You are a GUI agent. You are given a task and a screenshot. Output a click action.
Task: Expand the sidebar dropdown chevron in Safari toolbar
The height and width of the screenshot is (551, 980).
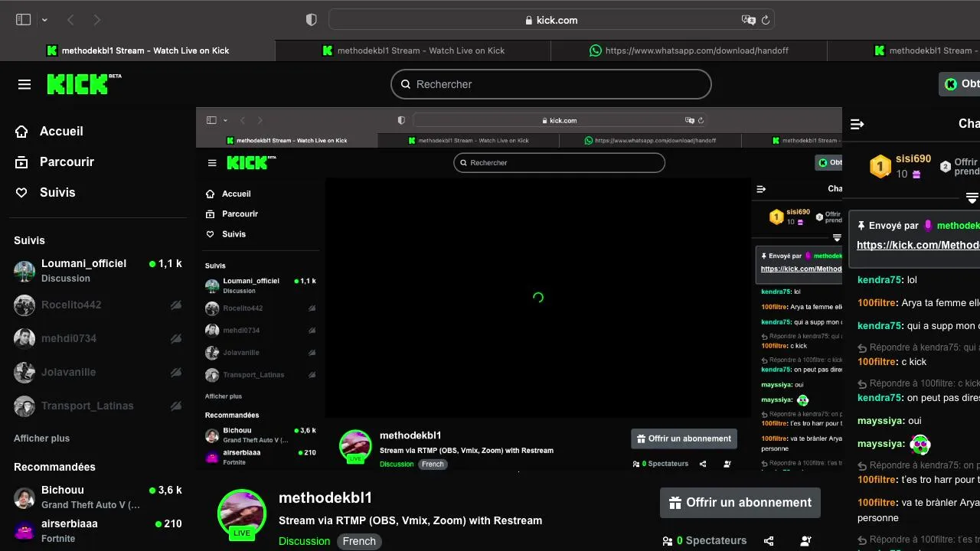(x=44, y=20)
